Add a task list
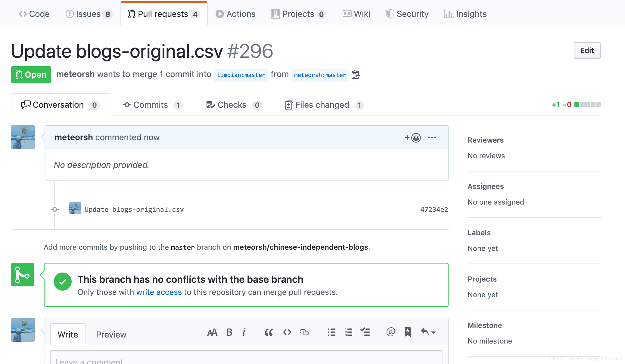Viewport: 625px width, 364px height. pos(365,332)
